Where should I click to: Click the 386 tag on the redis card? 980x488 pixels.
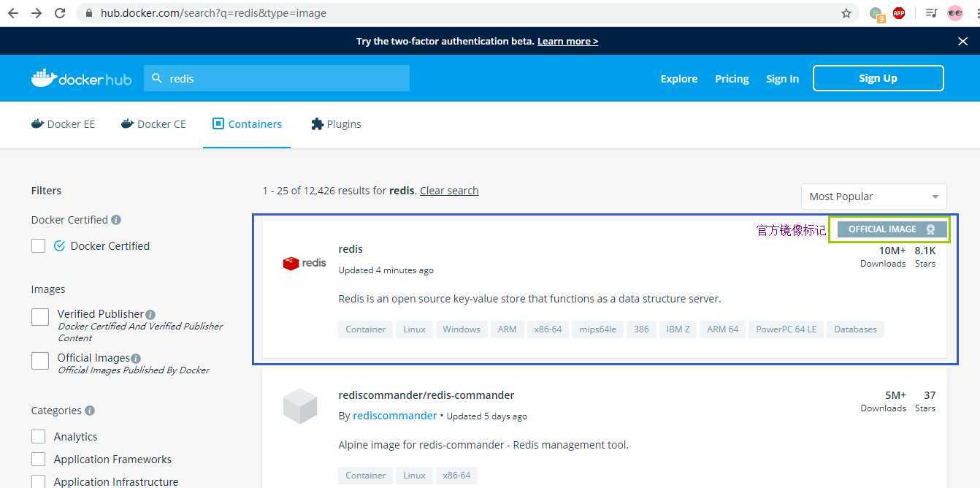click(x=641, y=329)
